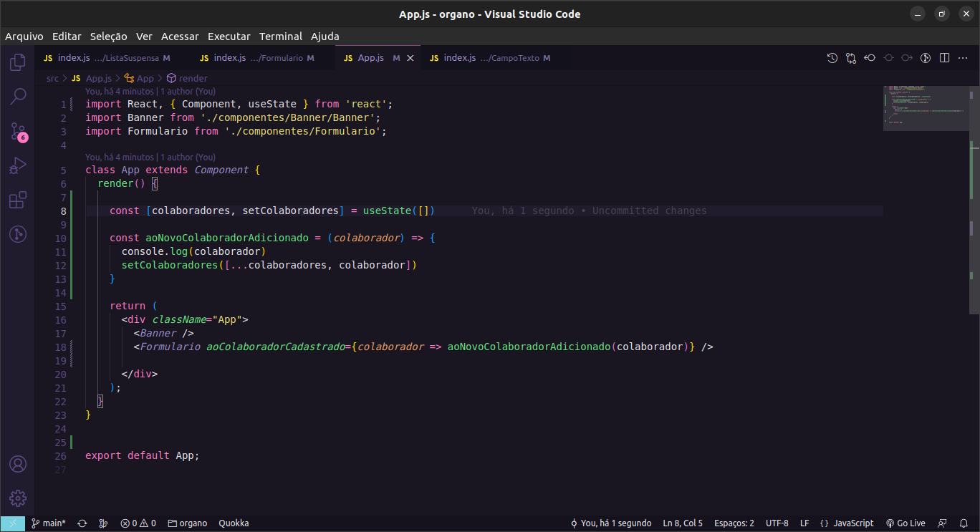This screenshot has width=980, height=532.
Task: Open the Explorer view in activity bar
Action: [x=18, y=62]
